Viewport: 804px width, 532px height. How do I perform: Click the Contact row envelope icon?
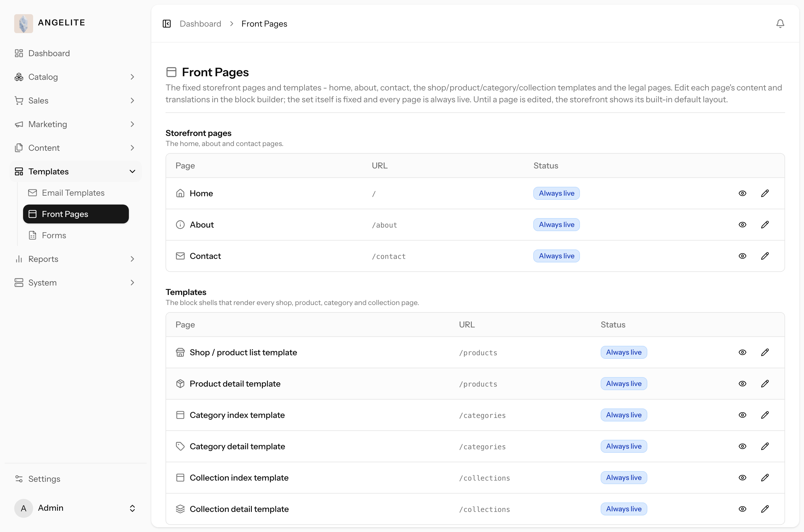pyautogui.click(x=180, y=256)
